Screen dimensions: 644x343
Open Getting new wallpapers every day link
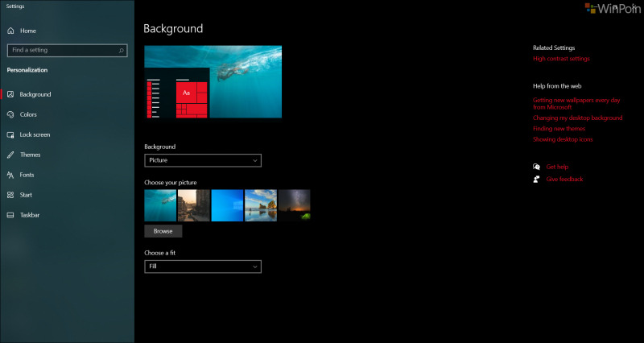click(576, 104)
